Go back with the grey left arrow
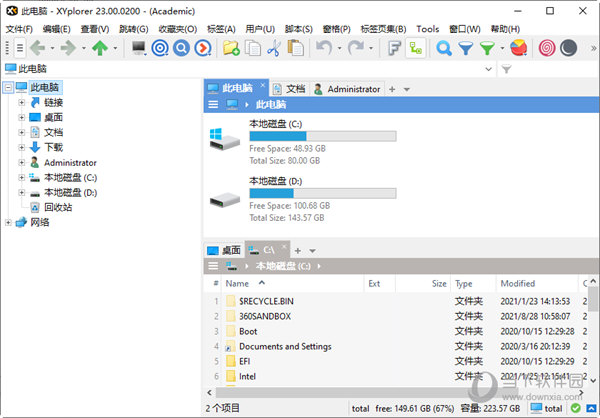600x418 pixels. [38, 48]
